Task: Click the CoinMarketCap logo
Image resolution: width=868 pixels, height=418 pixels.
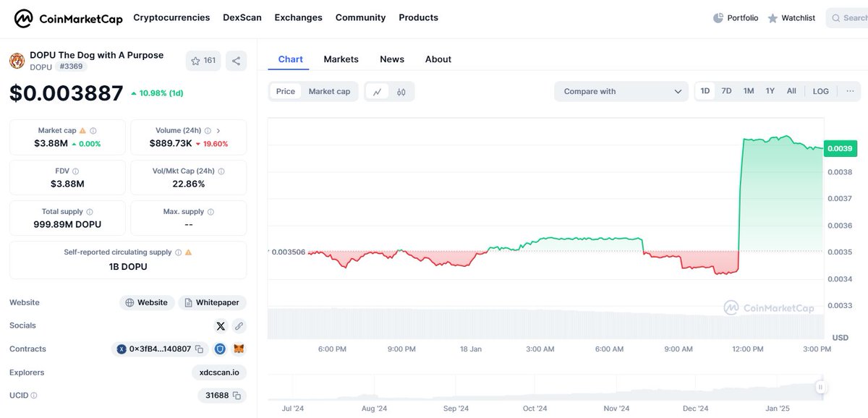Action: tap(68, 18)
